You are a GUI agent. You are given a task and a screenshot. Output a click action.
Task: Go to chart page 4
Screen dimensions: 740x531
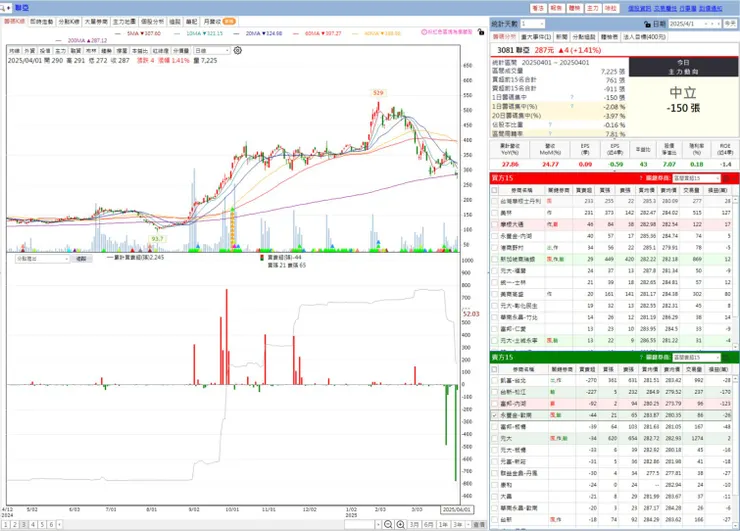[x=33, y=524]
